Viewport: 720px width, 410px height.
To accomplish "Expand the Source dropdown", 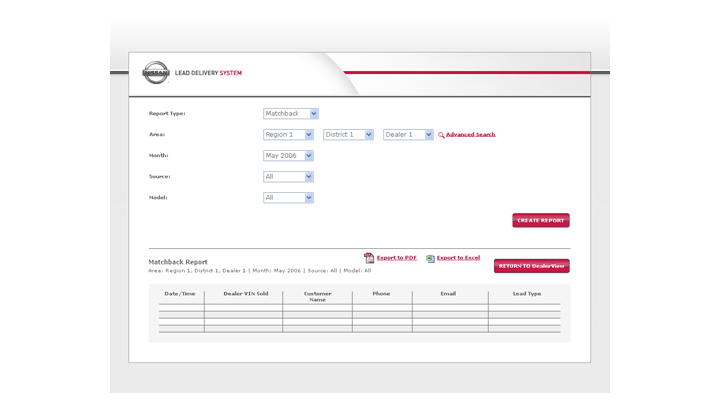I will click(288, 177).
